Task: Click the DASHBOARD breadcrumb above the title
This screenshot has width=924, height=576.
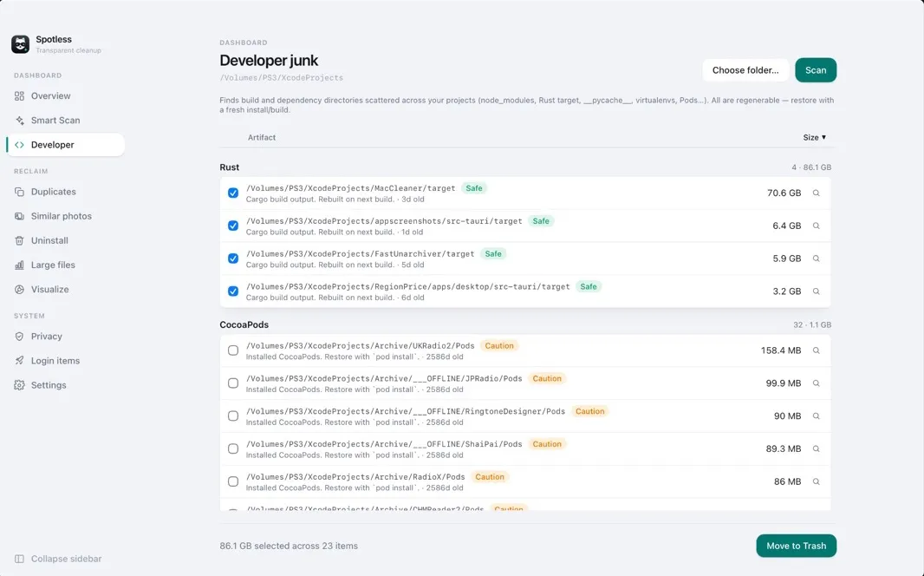Action: [244, 43]
